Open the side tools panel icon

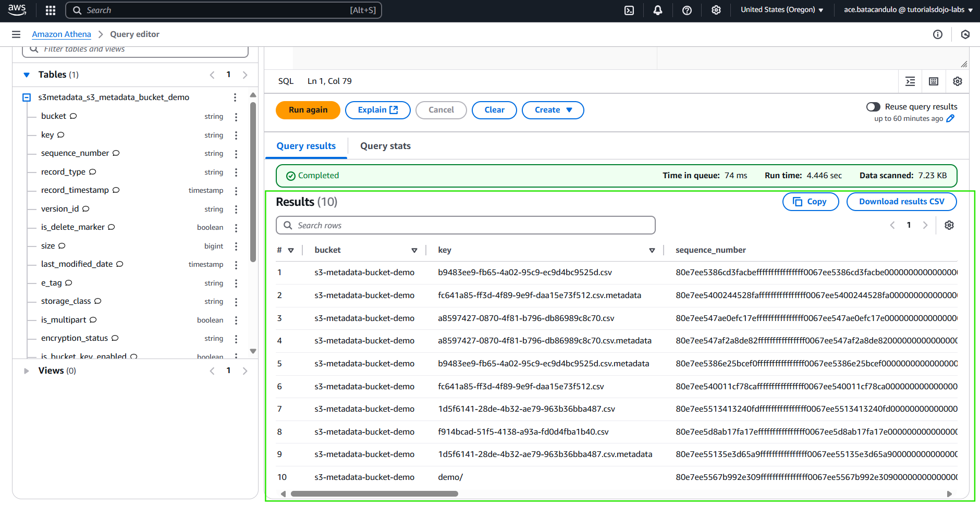point(965,34)
